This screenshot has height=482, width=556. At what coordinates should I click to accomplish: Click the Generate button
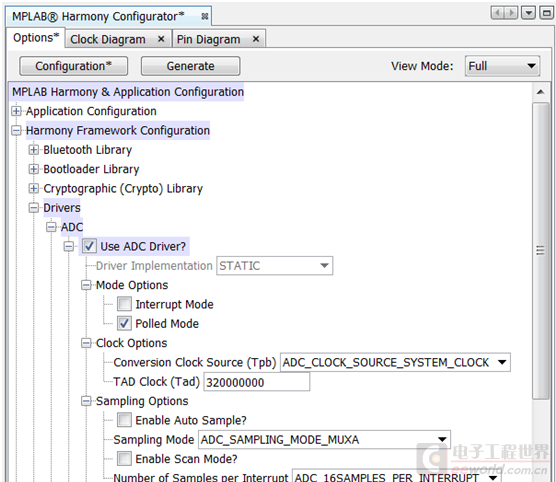190,66
